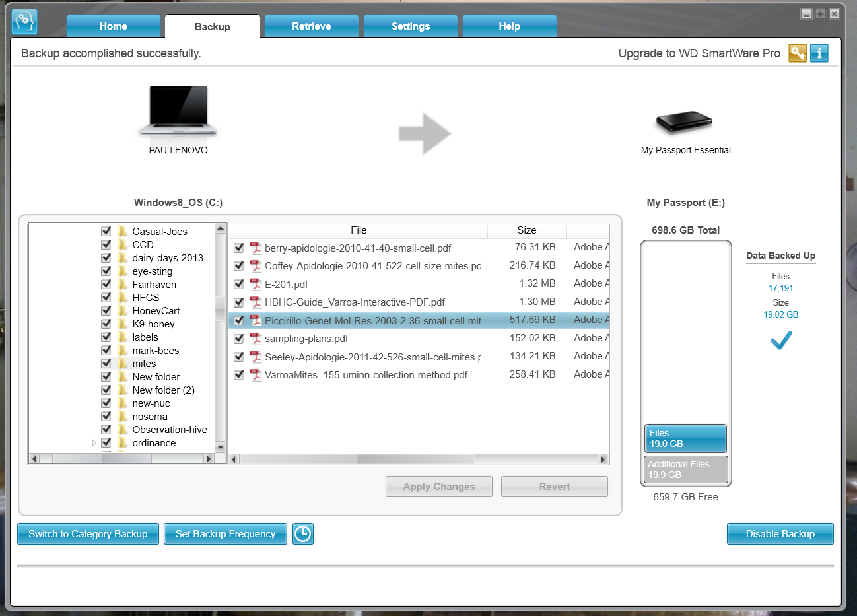Click PDF icon of E-201.pdf
857x616 pixels.
pyautogui.click(x=256, y=284)
